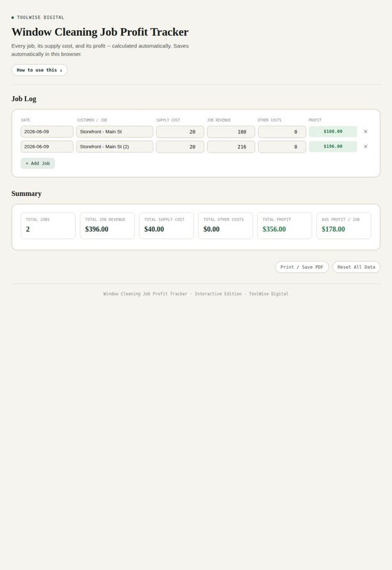
Task: Edit date of Storefront - Main St job
Action: click(47, 131)
